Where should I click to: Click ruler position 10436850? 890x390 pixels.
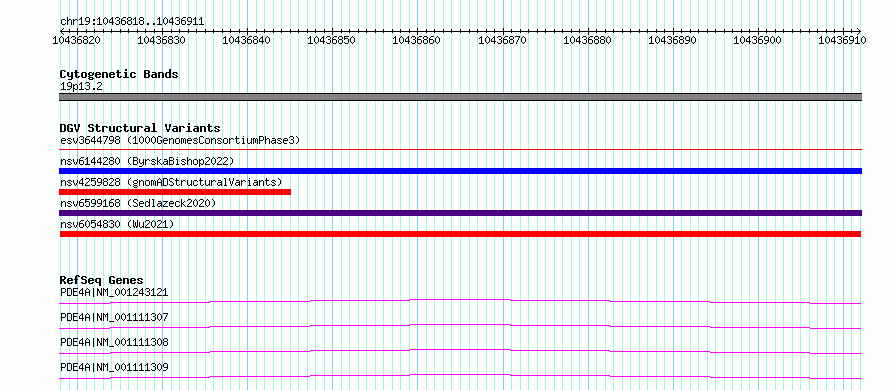331,40
